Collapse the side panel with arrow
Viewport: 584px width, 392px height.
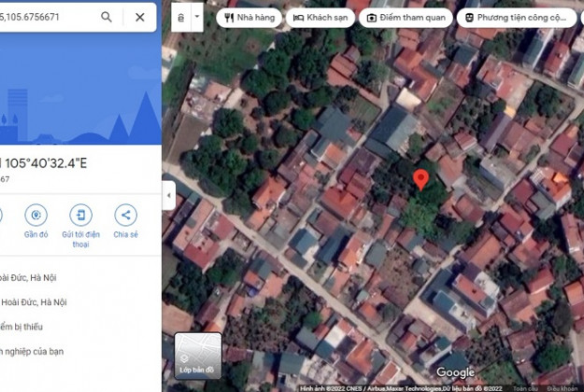tap(169, 196)
